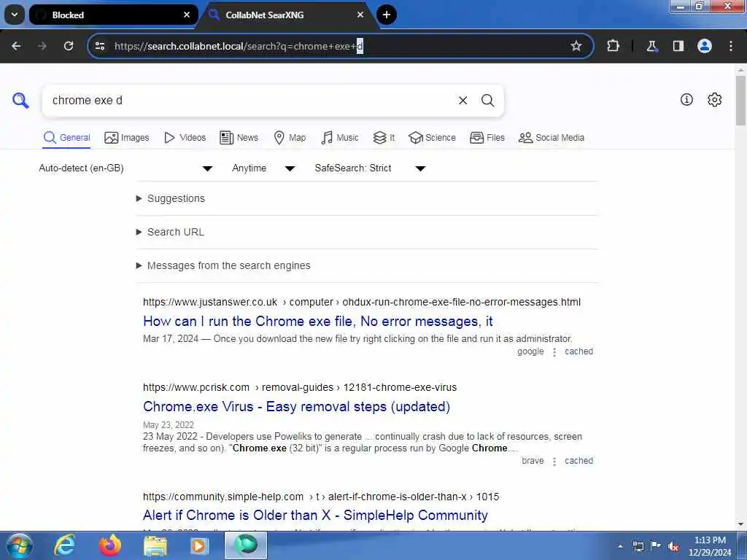Screen dimensions: 747x560
Task: Submit search with magnifier button
Action: tap(487, 101)
